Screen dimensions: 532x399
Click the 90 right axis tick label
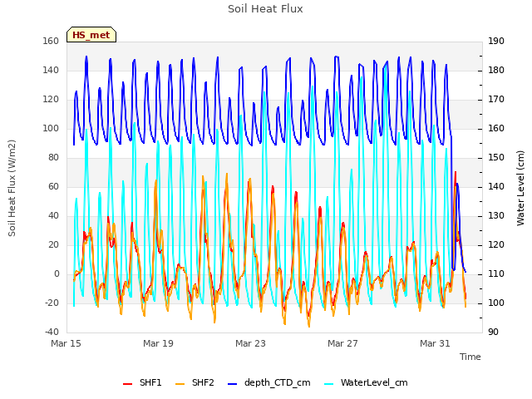coord(493,332)
